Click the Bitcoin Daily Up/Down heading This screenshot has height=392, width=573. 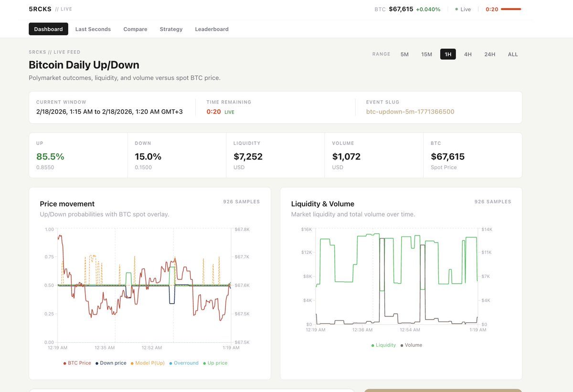84,65
